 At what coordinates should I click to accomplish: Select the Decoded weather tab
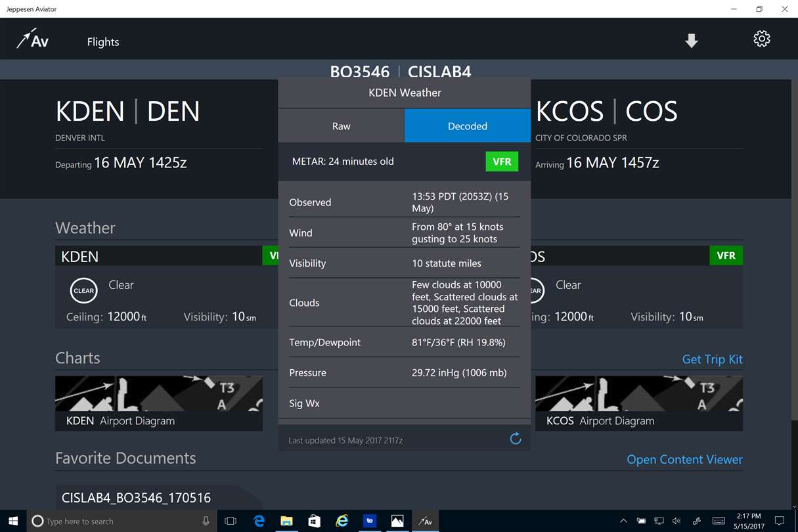467,126
